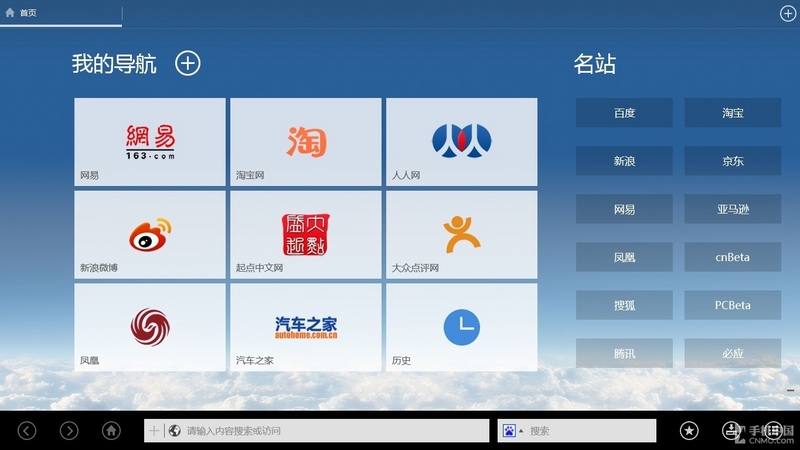The height and width of the screenshot is (450, 800).
Task: Go to home via bottom house icon
Action: pos(112,431)
